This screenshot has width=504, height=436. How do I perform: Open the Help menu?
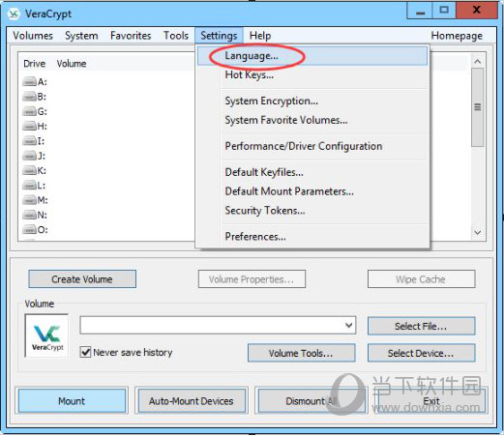260,36
